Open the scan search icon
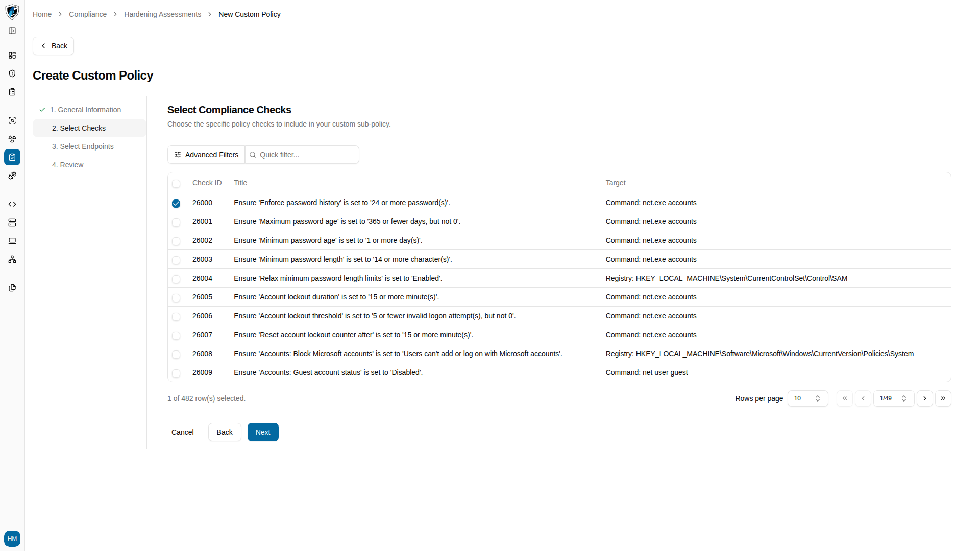 pyautogui.click(x=12, y=120)
